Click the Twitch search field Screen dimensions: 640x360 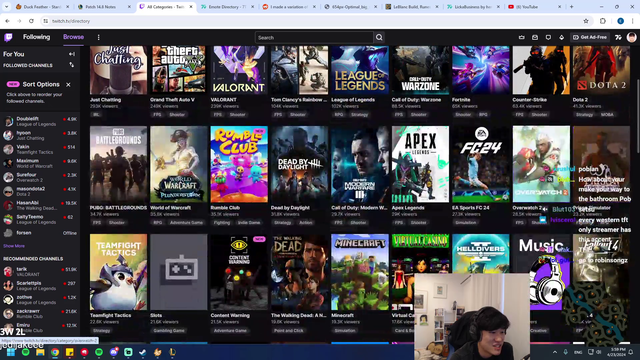pos(314,38)
